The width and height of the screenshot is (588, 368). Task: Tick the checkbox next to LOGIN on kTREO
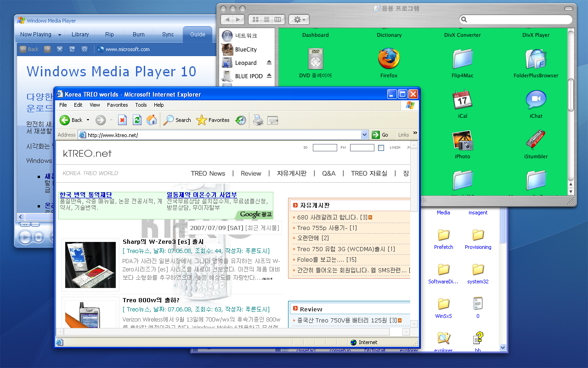click(381, 148)
